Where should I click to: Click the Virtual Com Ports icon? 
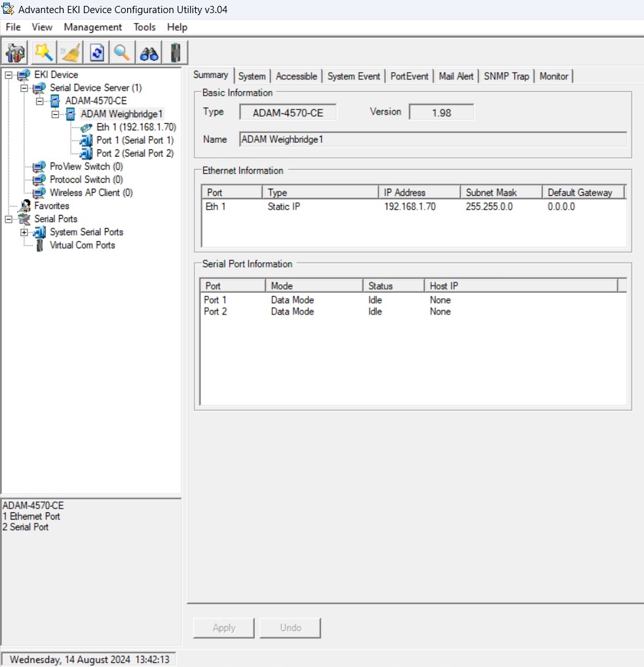pos(39,246)
